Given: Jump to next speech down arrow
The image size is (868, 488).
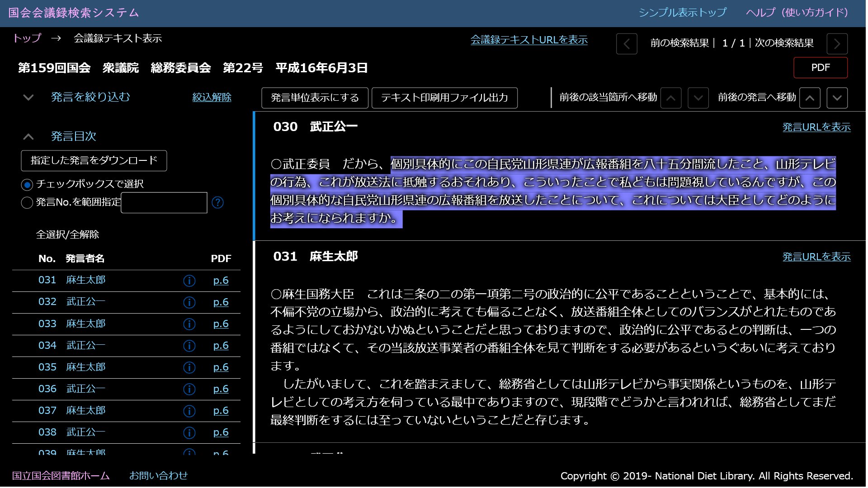Looking at the screenshot, I should 837,98.
